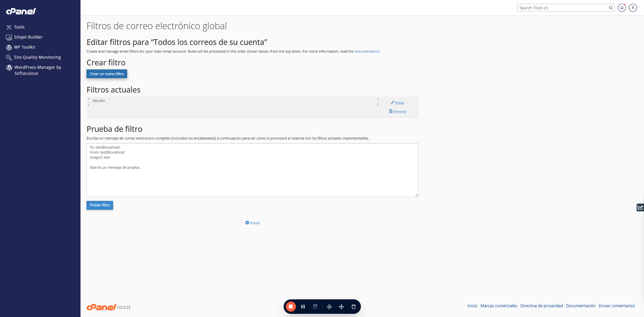The width and height of the screenshot is (644, 317).
Task: Click the Site Quality Monitoring magnifier icon
Action: tap(9, 57)
